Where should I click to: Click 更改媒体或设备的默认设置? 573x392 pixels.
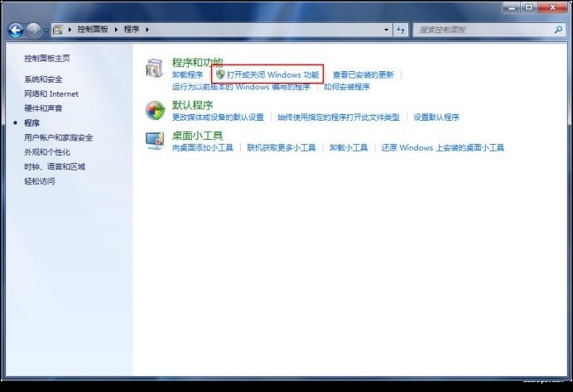click(218, 117)
